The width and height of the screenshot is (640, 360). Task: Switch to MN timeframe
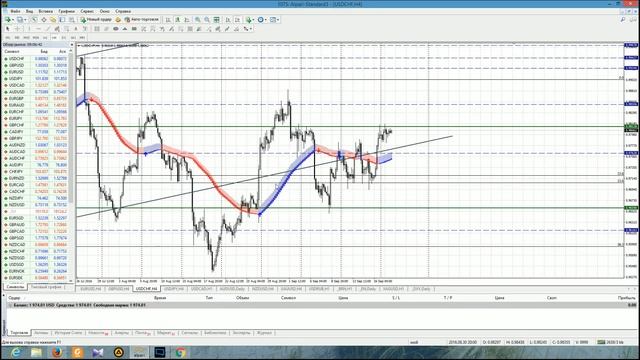point(82,38)
